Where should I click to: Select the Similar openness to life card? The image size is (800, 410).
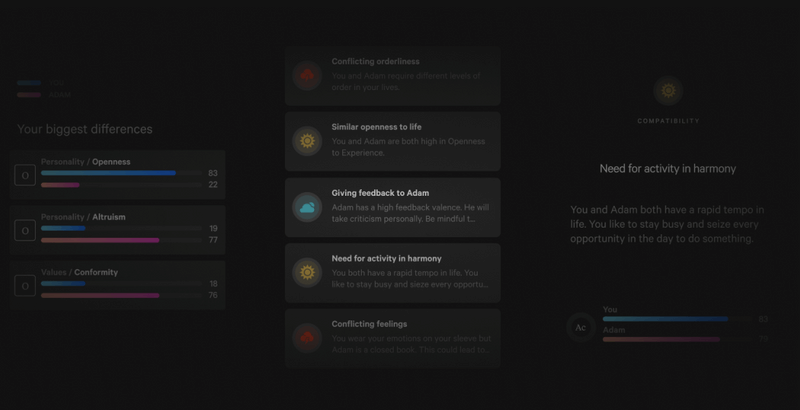[x=393, y=141]
